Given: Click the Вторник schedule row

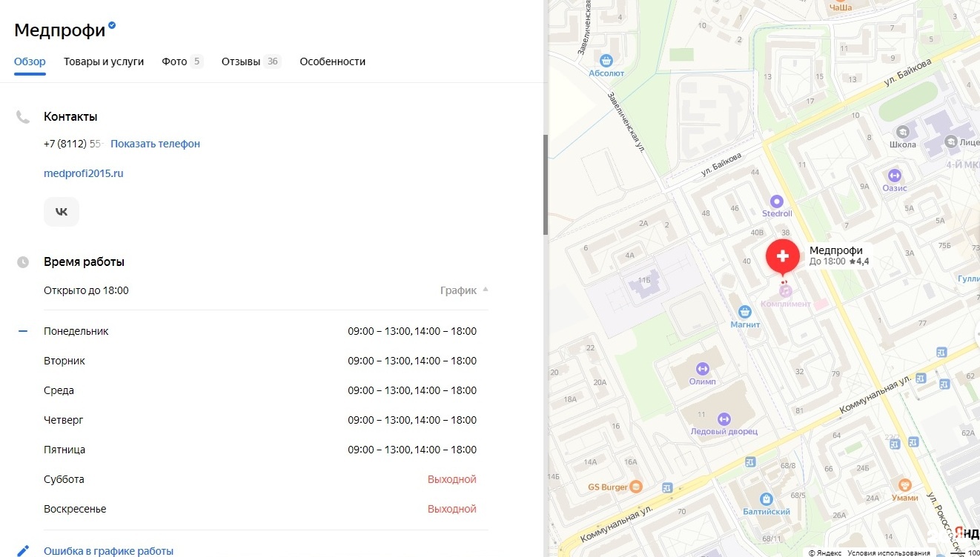Looking at the screenshot, I should [x=260, y=361].
